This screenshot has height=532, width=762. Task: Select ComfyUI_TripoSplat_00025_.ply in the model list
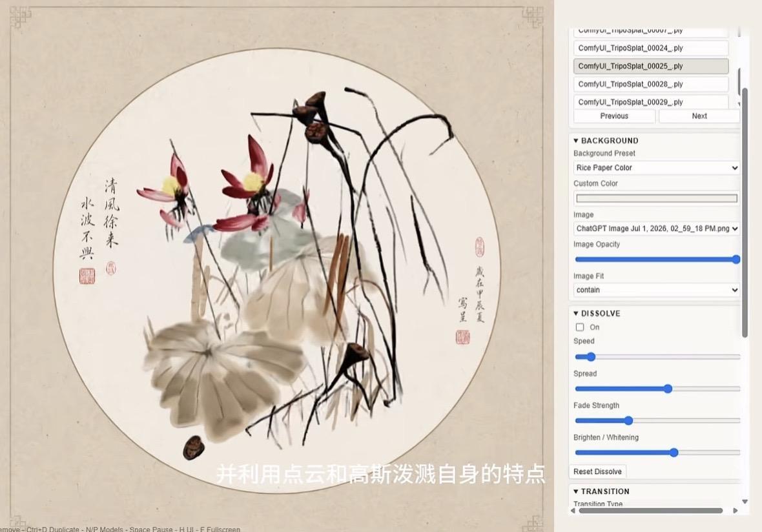pyautogui.click(x=651, y=66)
